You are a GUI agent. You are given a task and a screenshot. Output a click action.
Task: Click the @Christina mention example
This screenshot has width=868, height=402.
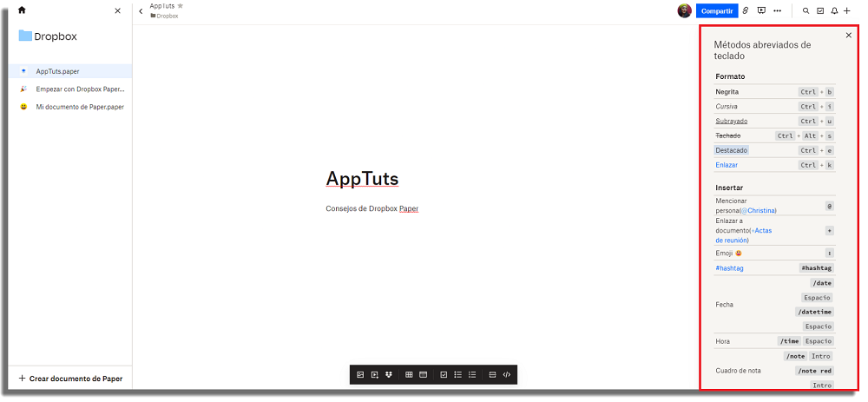click(x=759, y=210)
